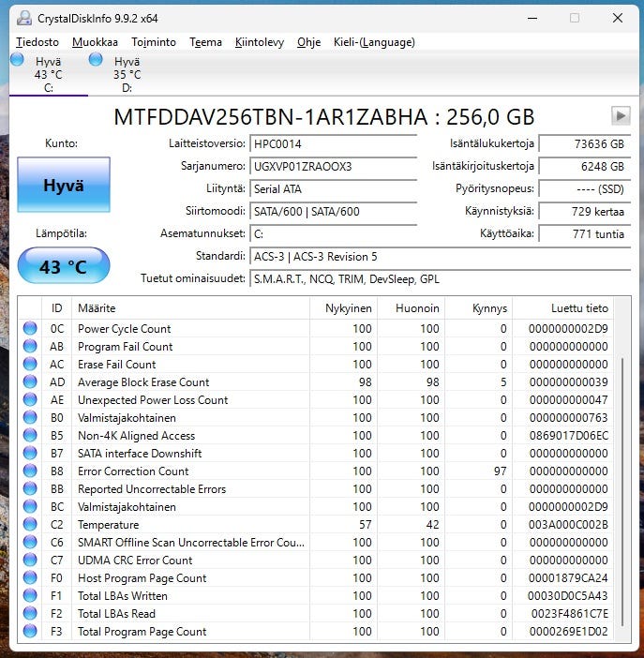Click status orb for Erase Fail Count

coord(30,364)
